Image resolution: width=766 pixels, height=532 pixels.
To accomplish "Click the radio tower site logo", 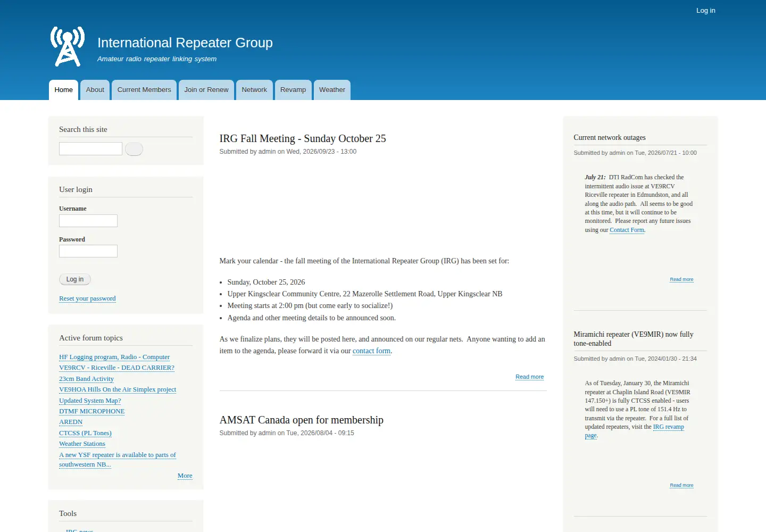I will [68, 46].
